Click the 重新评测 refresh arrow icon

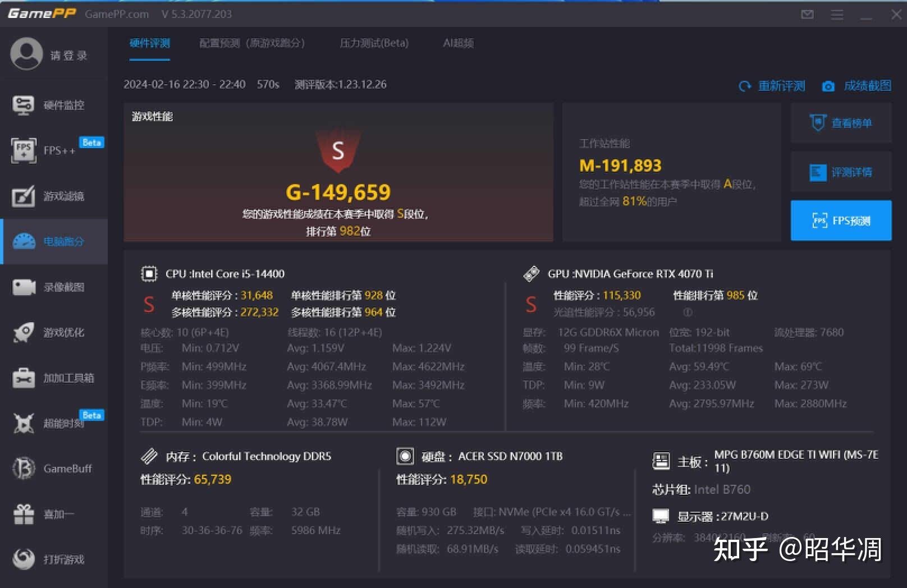click(745, 86)
